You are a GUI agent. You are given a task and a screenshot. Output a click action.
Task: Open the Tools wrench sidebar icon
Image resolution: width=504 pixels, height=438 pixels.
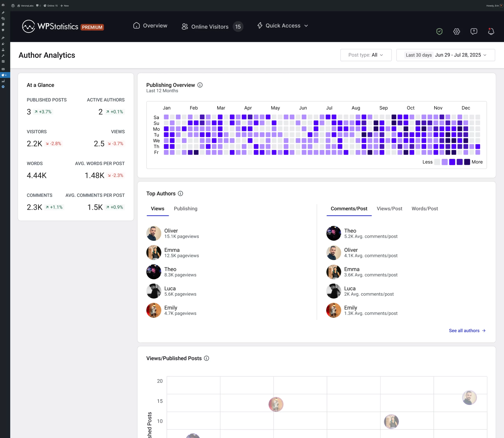tap(3, 56)
